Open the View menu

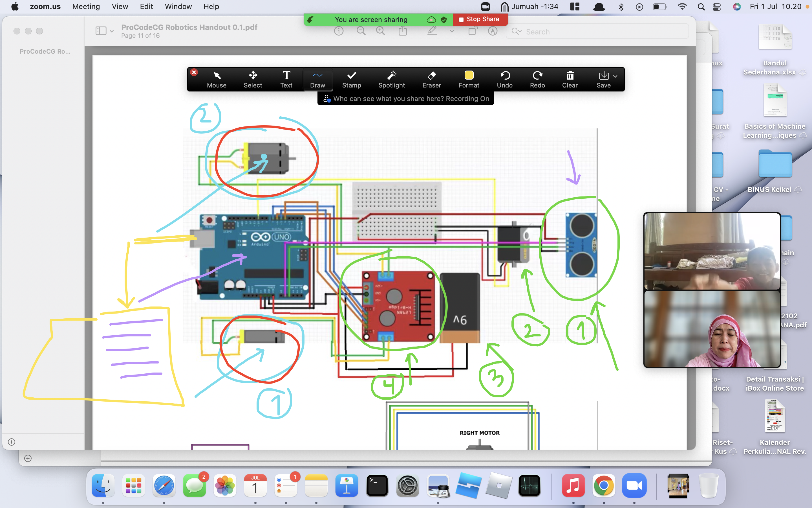click(x=120, y=6)
